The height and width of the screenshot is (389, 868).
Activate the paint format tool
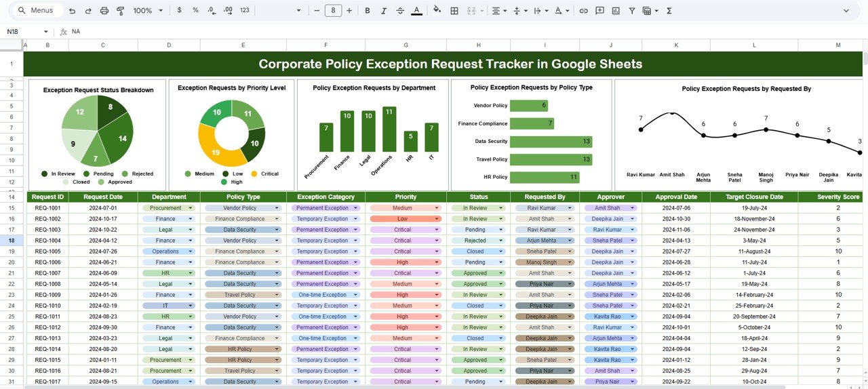point(120,11)
